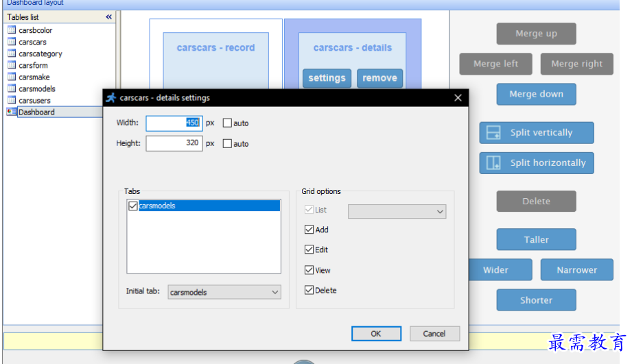Click the Split vertically icon
The image size is (632, 364).
point(493,132)
